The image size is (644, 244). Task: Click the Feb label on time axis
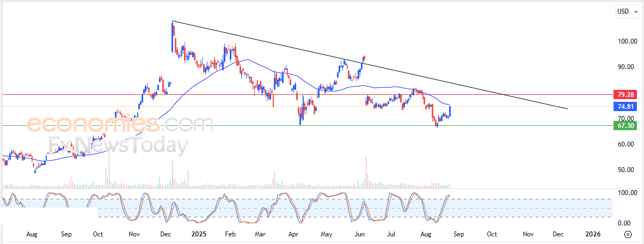click(x=230, y=234)
